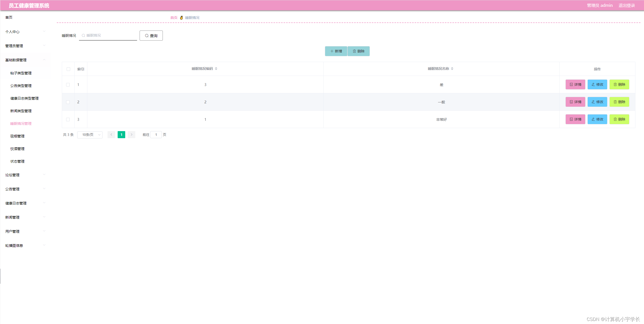Click the green page 1 pagination button
This screenshot has width=644, height=324.
coord(121,135)
